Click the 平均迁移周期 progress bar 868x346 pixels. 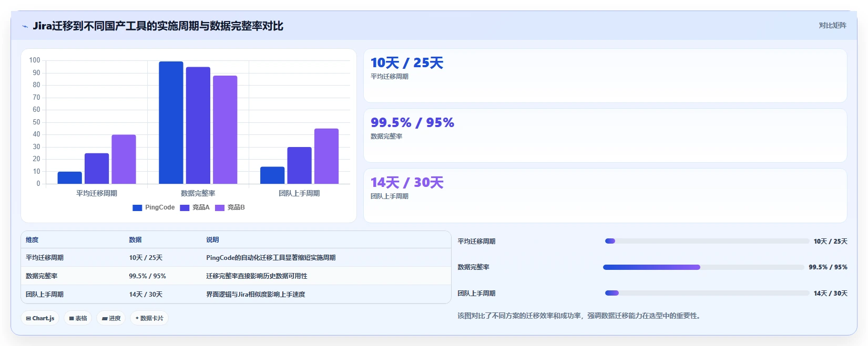[707, 241]
